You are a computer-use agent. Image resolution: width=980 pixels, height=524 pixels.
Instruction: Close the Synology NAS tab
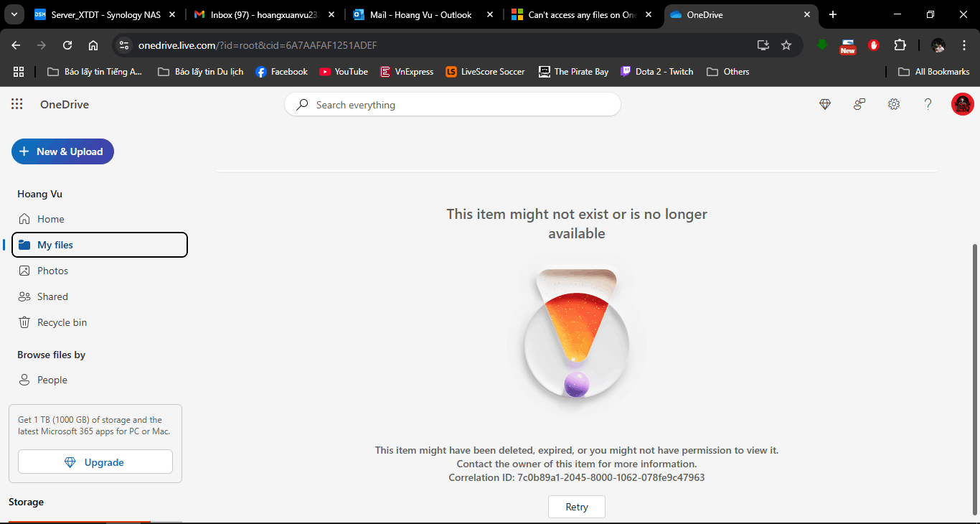click(x=171, y=14)
